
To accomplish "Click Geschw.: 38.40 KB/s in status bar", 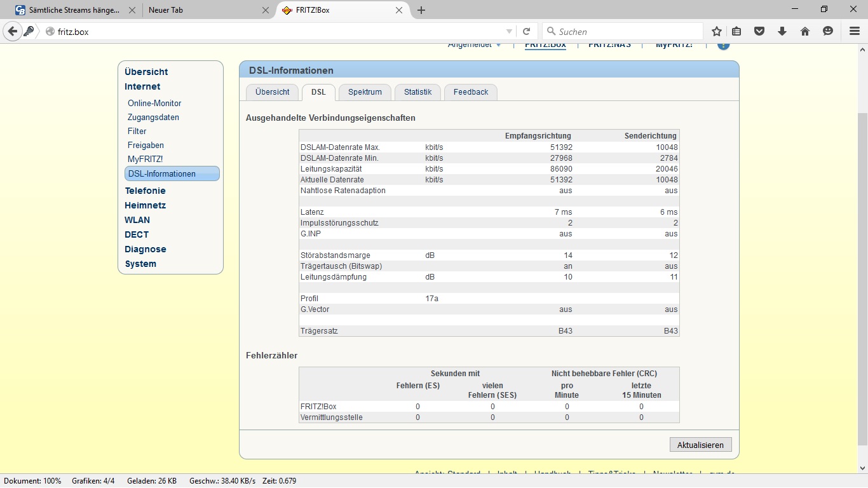I will (x=222, y=481).
